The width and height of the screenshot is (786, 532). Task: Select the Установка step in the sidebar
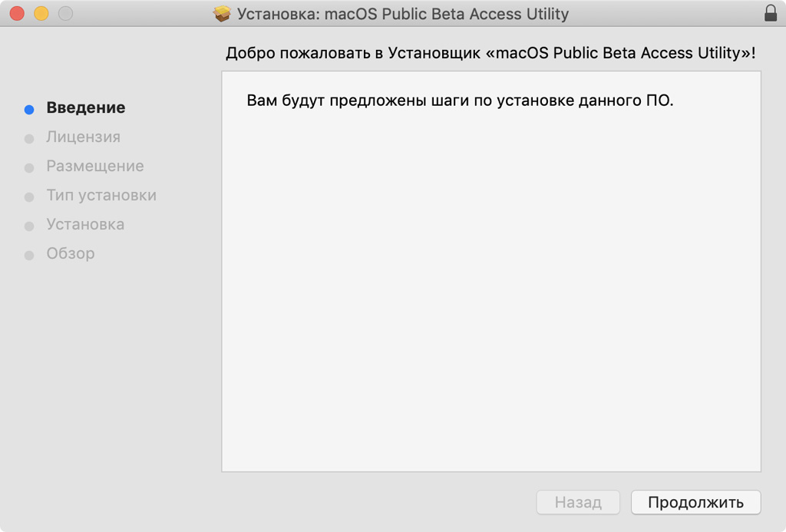(85, 224)
